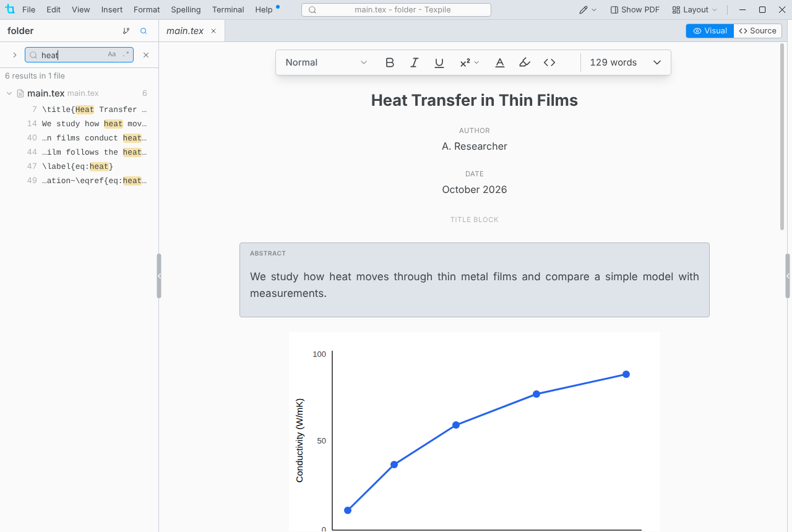Open the Normal paragraph style dropdown
Screen dimensions: 792x532
326,62
